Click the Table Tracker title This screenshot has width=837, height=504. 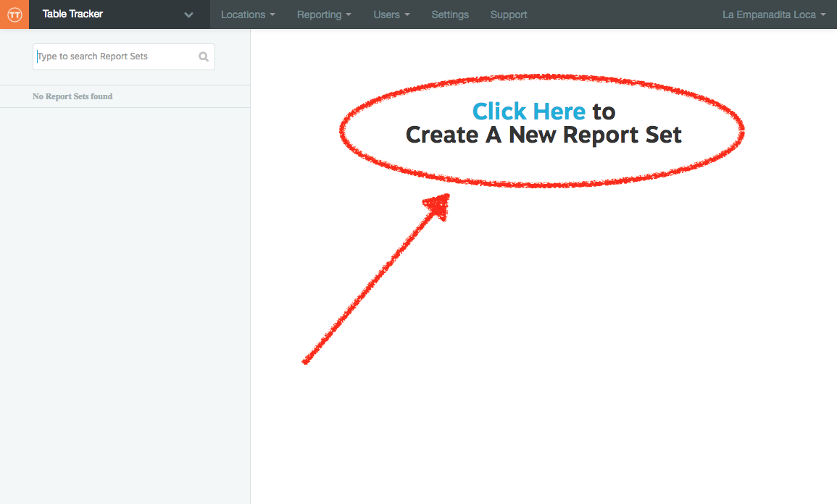click(72, 14)
